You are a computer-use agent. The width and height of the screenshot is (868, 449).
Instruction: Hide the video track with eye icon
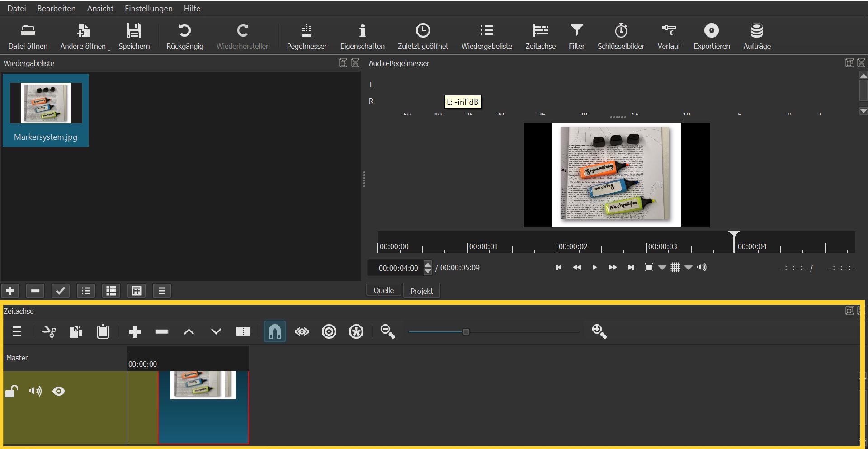(x=59, y=391)
